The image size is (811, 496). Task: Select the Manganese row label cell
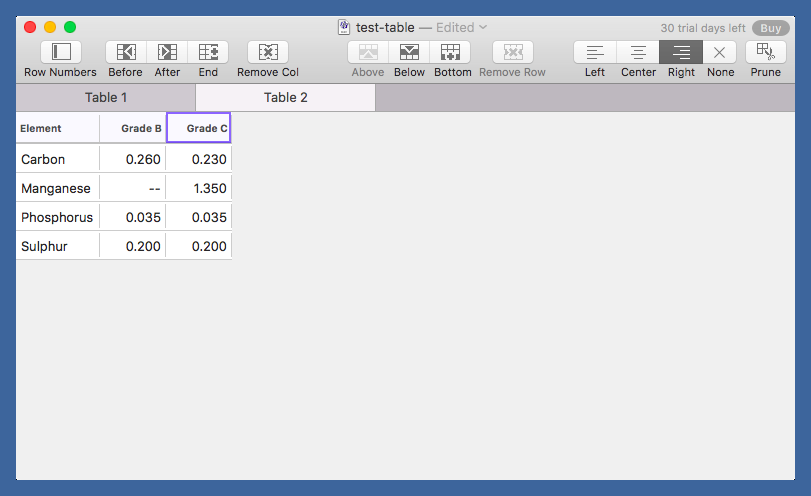tap(57, 188)
